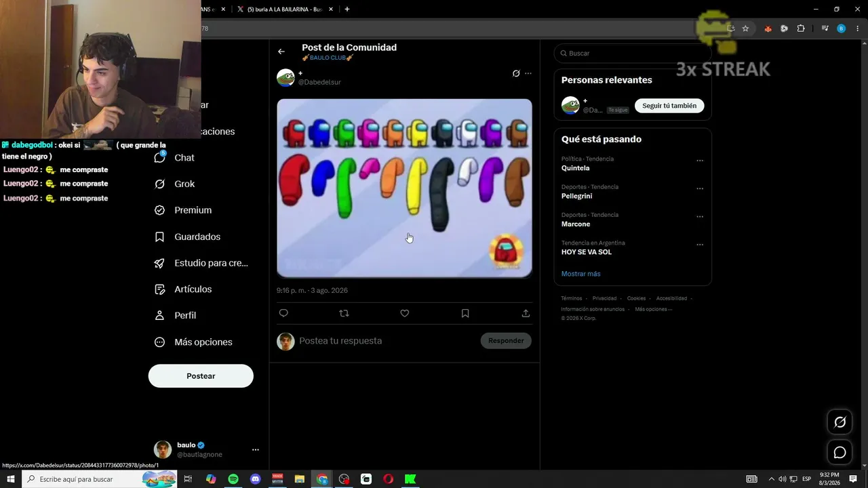Click Seguir tú también button
This screenshot has width=868, height=488.
tap(669, 106)
